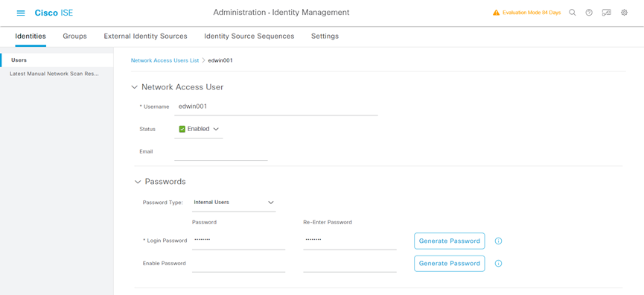The width and height of the screenshot is (644, 295).
Task: Open the settings gear icon
Action: pos(624,13)
